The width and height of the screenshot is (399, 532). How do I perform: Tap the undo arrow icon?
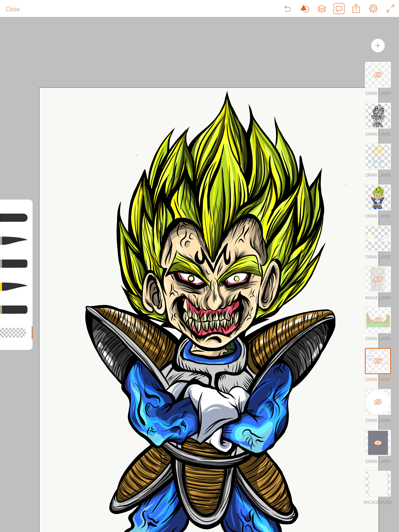287,9
